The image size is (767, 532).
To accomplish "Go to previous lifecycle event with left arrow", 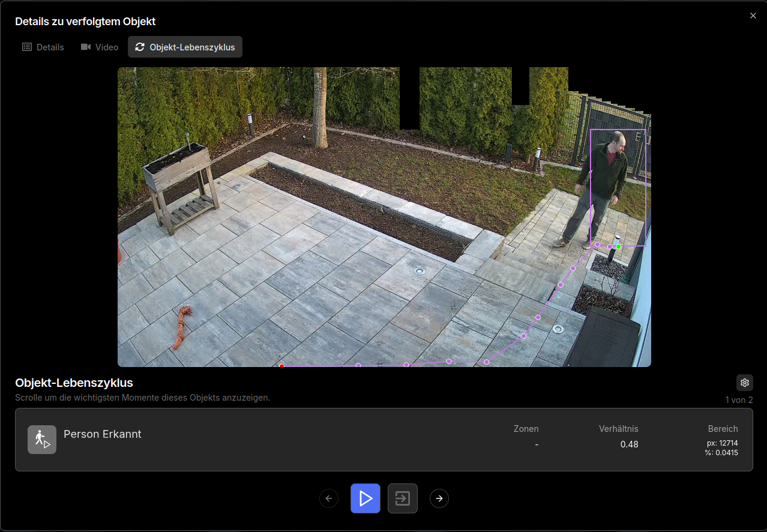I will pyautogui.click(x=329, y=498).
